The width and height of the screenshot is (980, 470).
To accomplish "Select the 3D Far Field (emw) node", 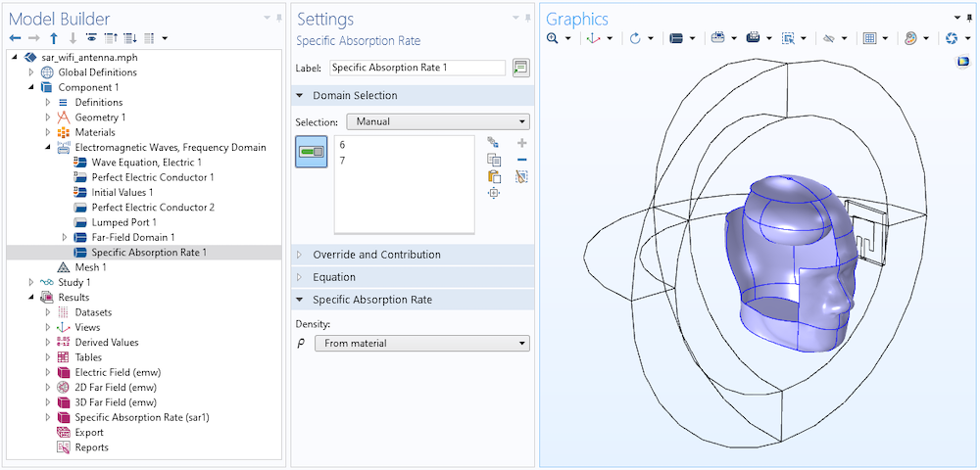I will pos(116,402).
